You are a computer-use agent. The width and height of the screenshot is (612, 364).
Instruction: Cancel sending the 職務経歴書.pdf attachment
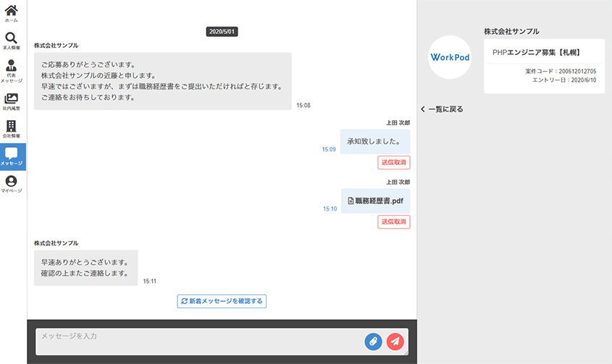393,221
